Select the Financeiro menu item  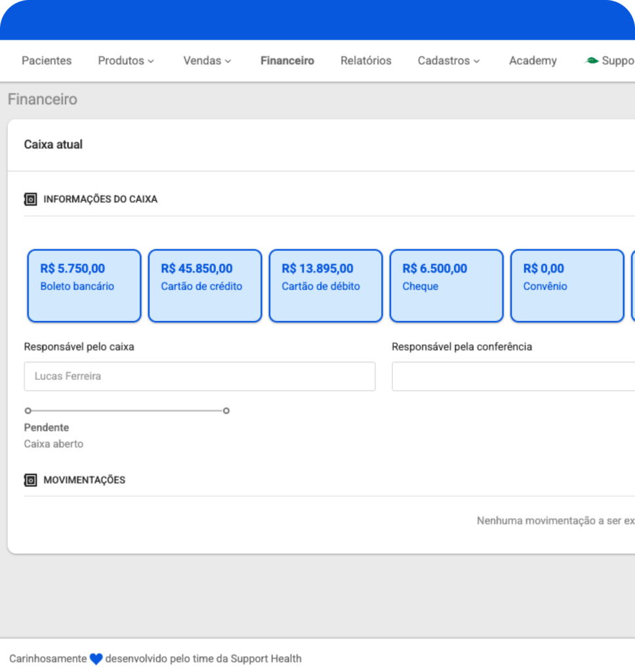287,60
